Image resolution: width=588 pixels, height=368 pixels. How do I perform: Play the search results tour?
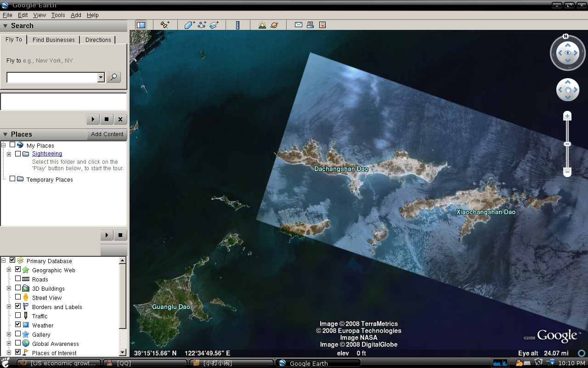point(93,119)
